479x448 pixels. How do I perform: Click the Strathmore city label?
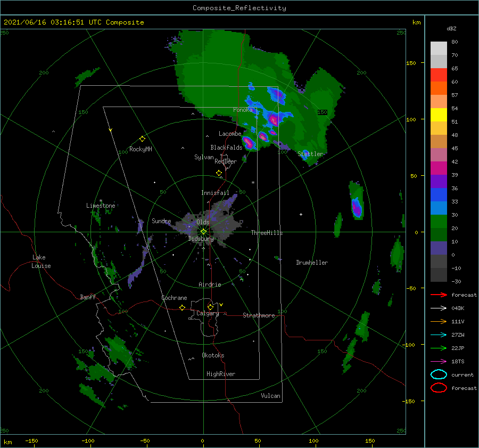(x=259, y=315)
